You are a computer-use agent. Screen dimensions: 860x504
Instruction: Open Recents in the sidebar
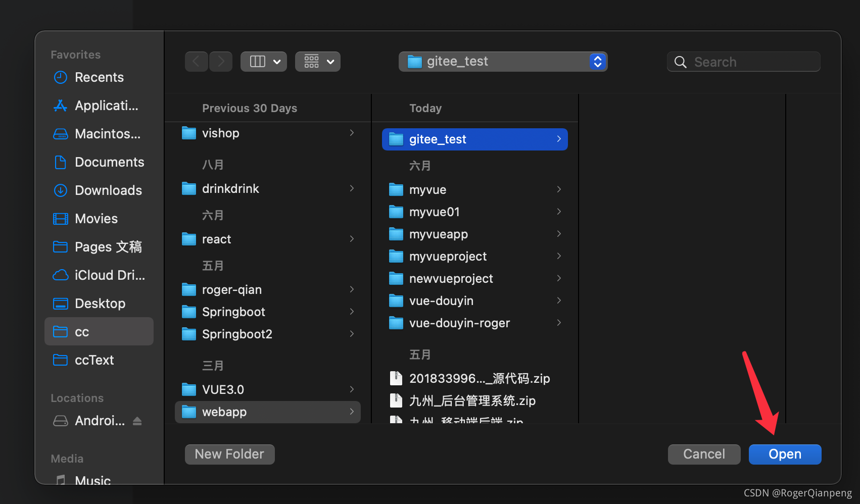pos(99,77)
